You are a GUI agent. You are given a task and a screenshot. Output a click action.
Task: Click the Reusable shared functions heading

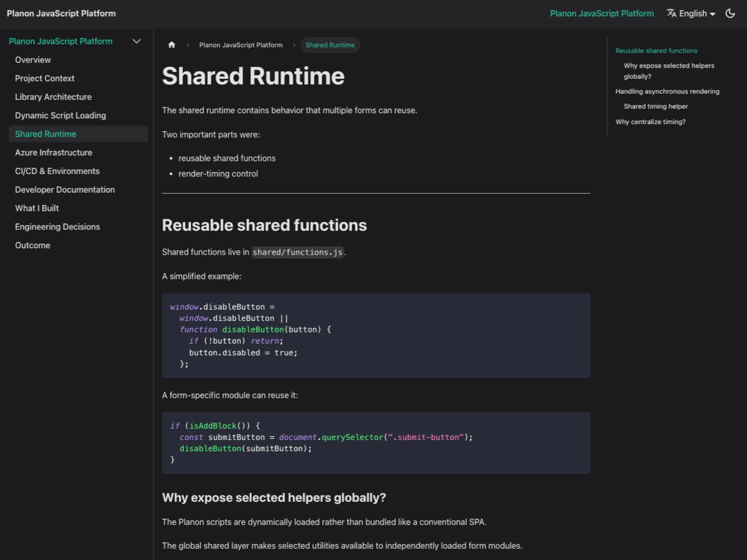point(264,225)
